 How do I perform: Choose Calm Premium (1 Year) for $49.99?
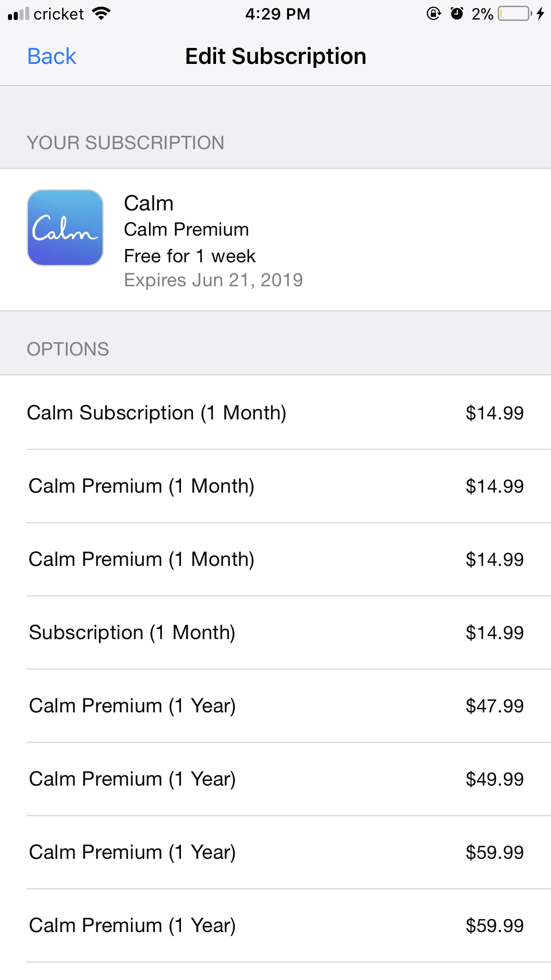point(275,779)
